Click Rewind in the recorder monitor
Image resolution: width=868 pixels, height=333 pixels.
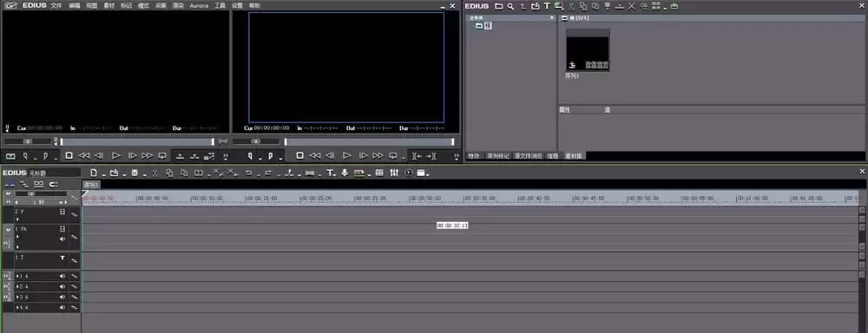314,156
